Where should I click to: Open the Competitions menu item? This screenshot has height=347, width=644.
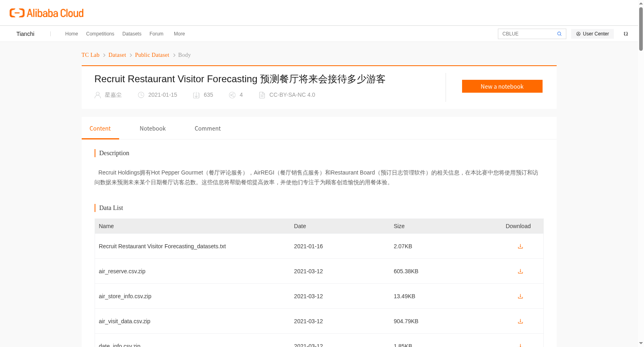100,34
